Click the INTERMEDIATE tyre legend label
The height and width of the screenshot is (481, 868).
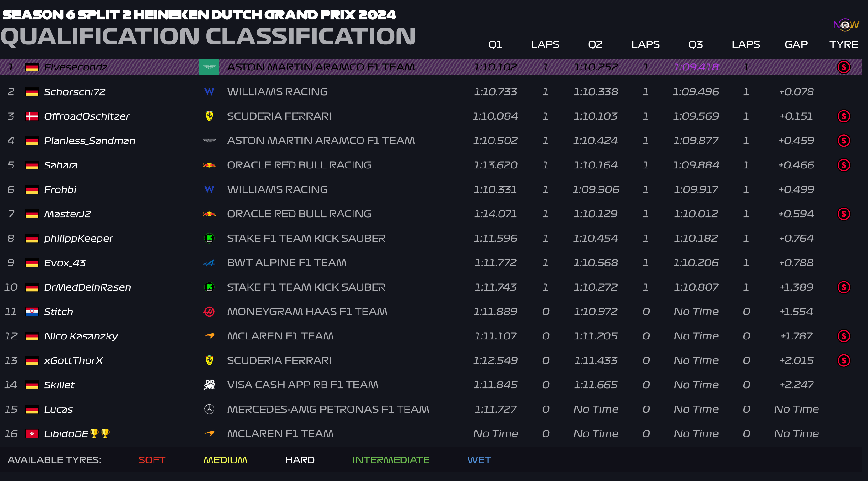click(x=391, y=460)
